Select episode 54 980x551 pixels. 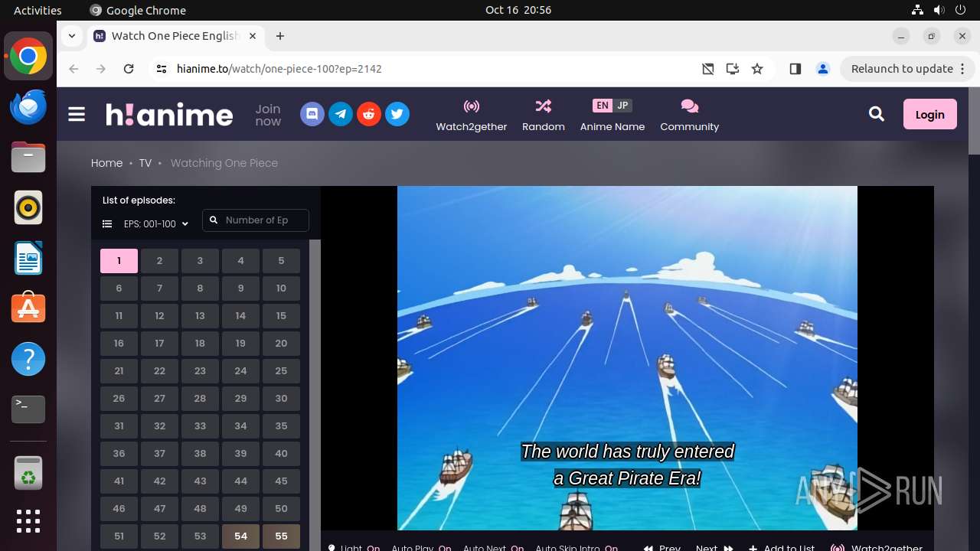pos(240,536)
